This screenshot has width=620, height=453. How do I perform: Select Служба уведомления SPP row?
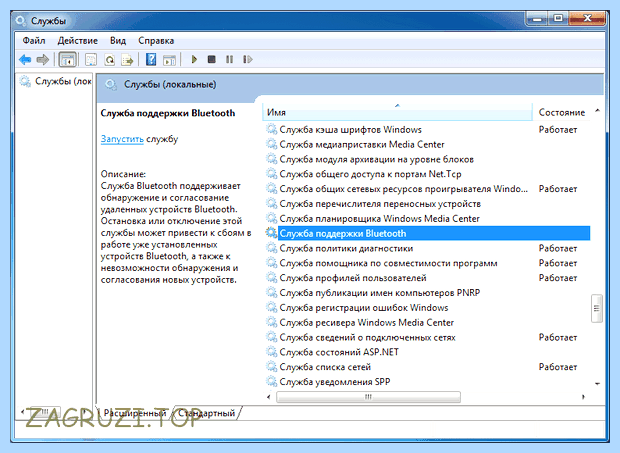point(428,382)
